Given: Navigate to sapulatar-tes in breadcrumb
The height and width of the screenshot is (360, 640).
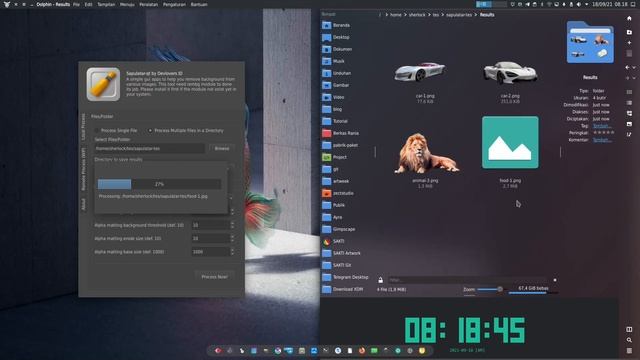Looking at the screenshot, I should point(459,15).
